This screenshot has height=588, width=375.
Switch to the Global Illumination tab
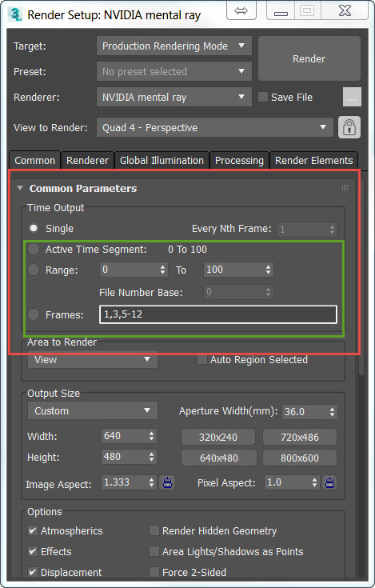tap(162, 161)
